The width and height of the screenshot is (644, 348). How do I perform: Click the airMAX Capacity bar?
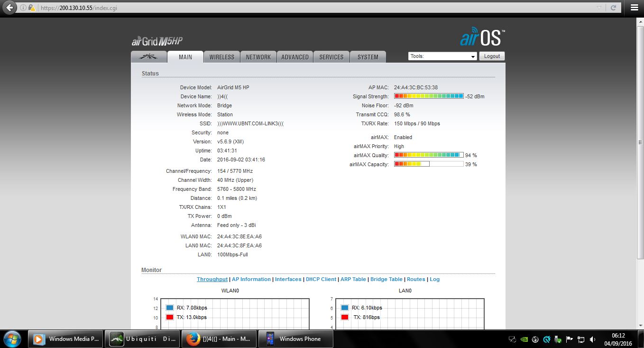pyautogui.click(x=429, y=164)
